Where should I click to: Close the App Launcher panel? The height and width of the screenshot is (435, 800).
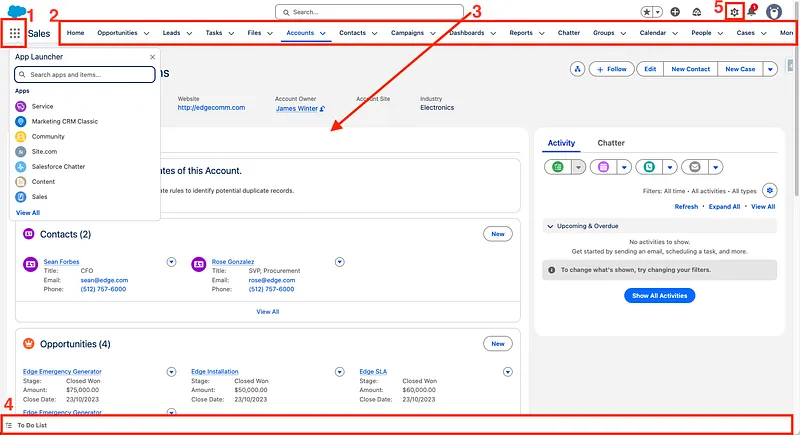click(152, 57)
